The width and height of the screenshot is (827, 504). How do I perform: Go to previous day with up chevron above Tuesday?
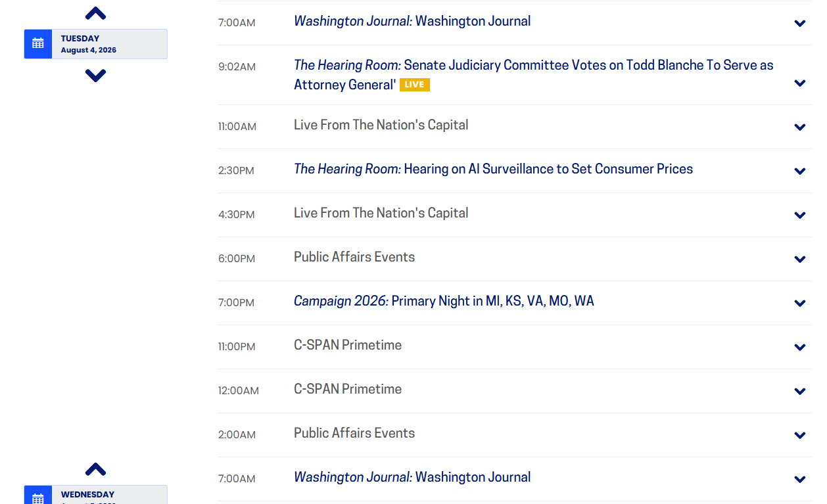pos(95,13)
